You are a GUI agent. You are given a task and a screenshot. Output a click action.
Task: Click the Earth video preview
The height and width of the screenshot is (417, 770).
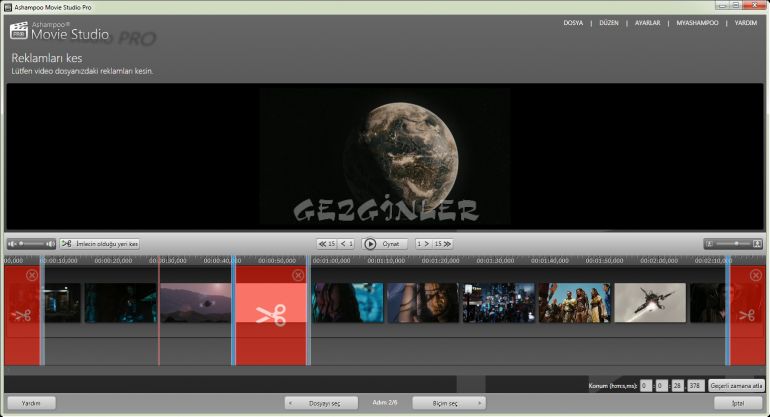pos(385,156)
